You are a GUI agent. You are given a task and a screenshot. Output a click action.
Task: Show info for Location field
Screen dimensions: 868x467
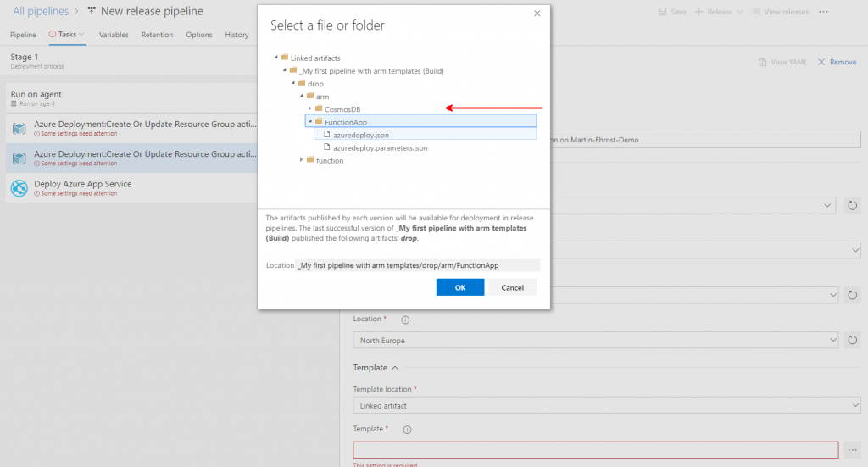[x=405, y=320]
